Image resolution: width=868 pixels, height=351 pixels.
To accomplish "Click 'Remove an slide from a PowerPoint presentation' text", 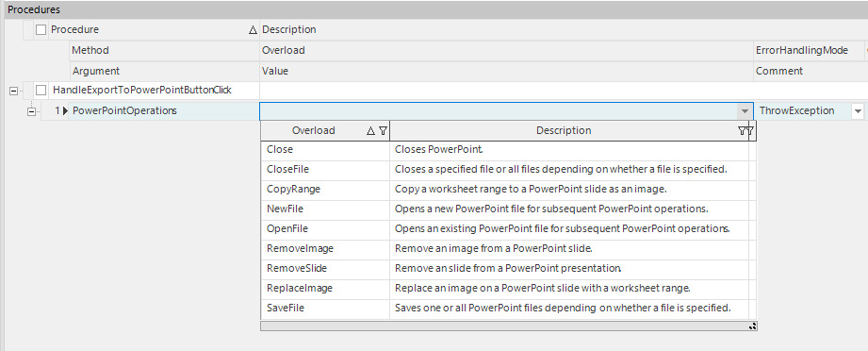I will point(509,268).
